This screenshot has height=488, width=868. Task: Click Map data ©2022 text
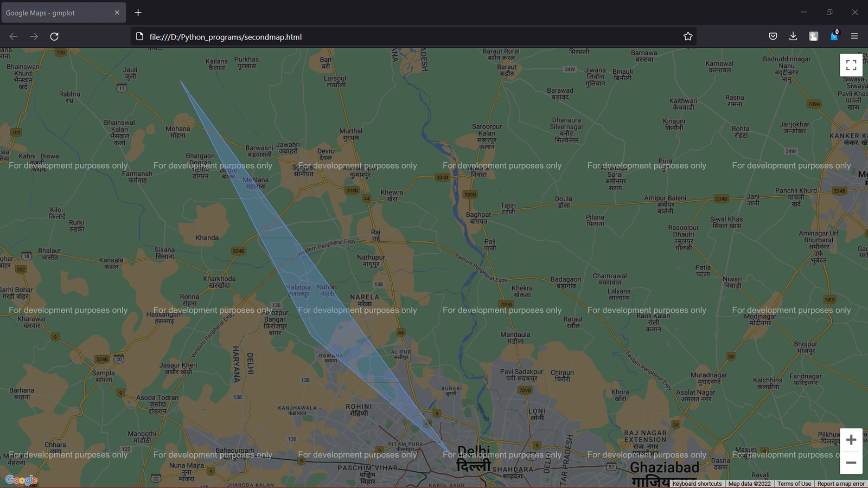749,484
